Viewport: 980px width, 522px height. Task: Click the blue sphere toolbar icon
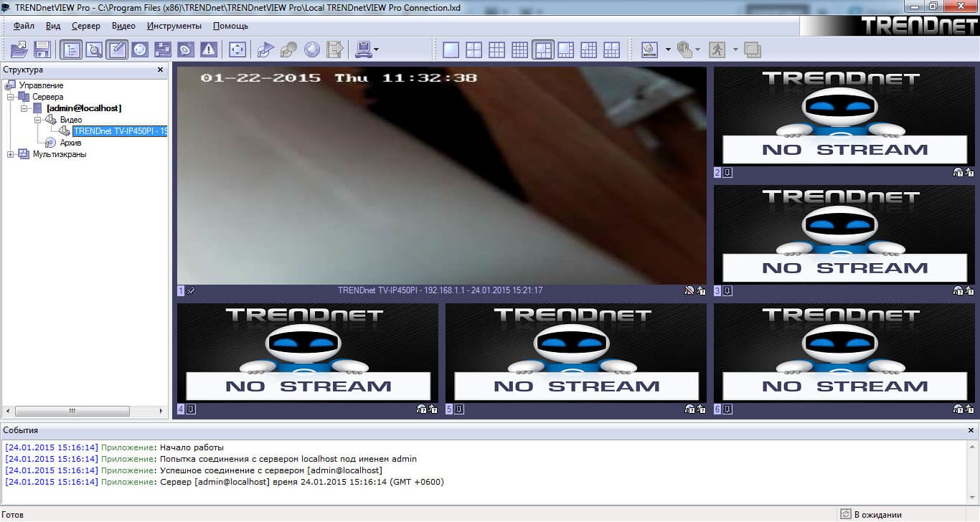pos(312,49)
